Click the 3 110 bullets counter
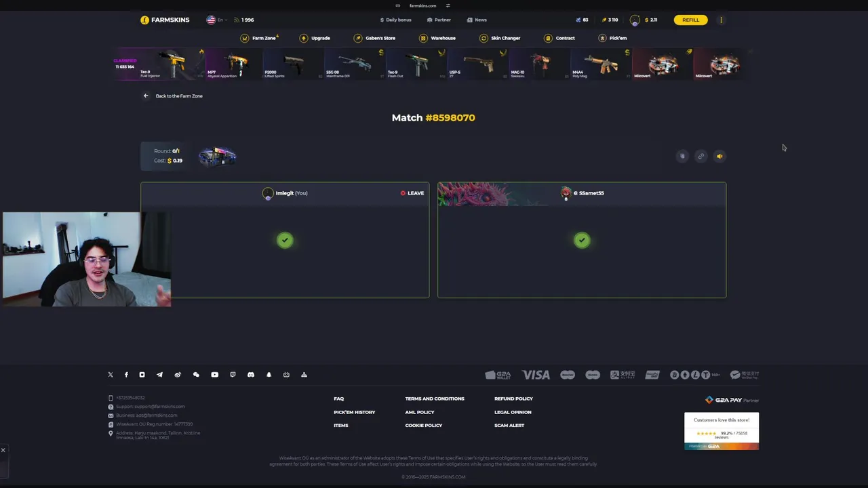 (x=610, y=20)
